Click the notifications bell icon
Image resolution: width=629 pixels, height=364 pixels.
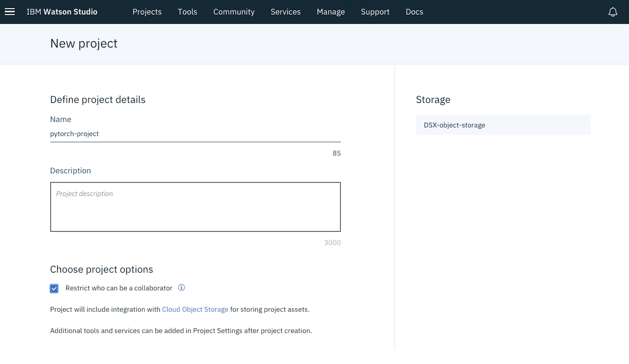pos(613,12)
